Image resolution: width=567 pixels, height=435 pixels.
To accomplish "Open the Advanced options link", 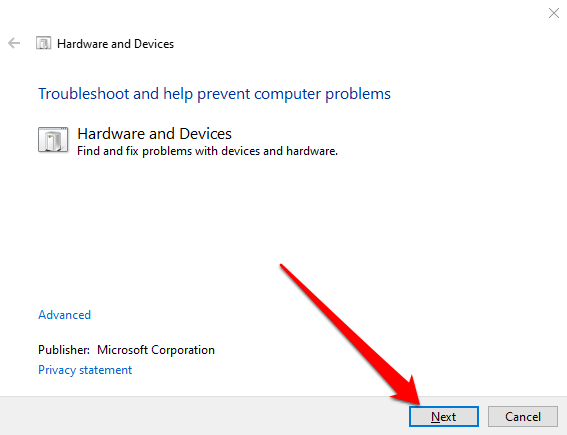I will coord(64,315).
